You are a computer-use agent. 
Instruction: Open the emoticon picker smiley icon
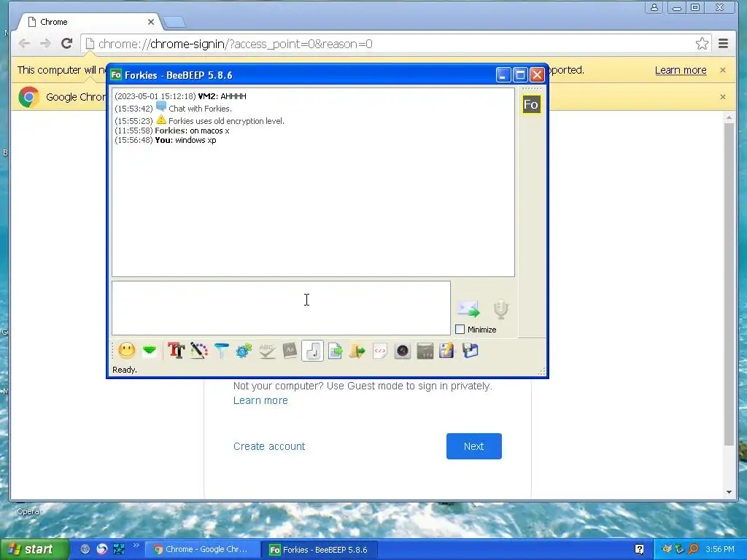click(x=127, y=351)
